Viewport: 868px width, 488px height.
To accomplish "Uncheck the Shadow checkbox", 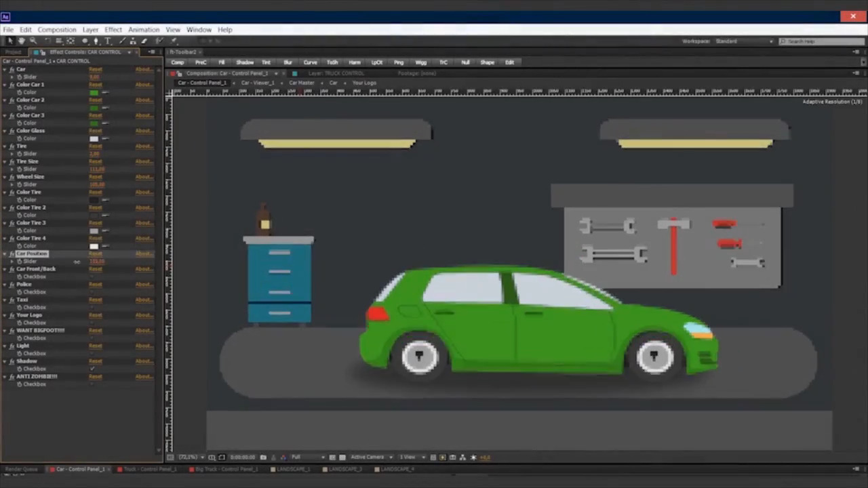I will (x=94, y=369).
